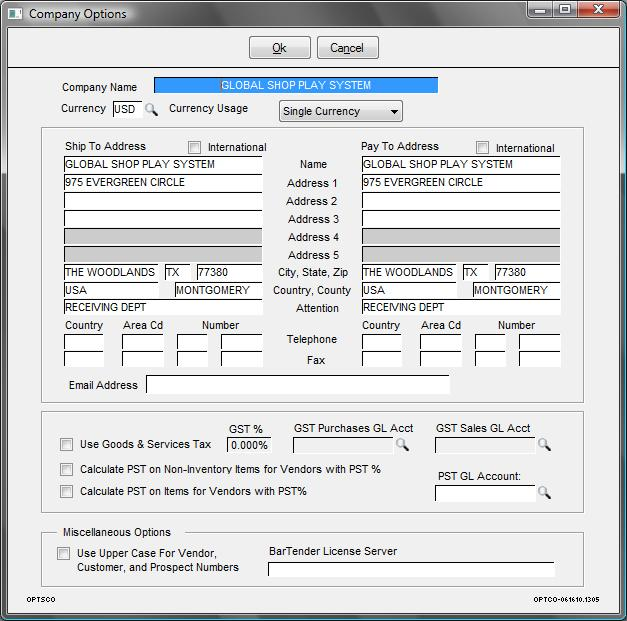This screenshot has height=621, width=627.
Task: Maximize the Company Options window
Action: click(x=565, y=9)
